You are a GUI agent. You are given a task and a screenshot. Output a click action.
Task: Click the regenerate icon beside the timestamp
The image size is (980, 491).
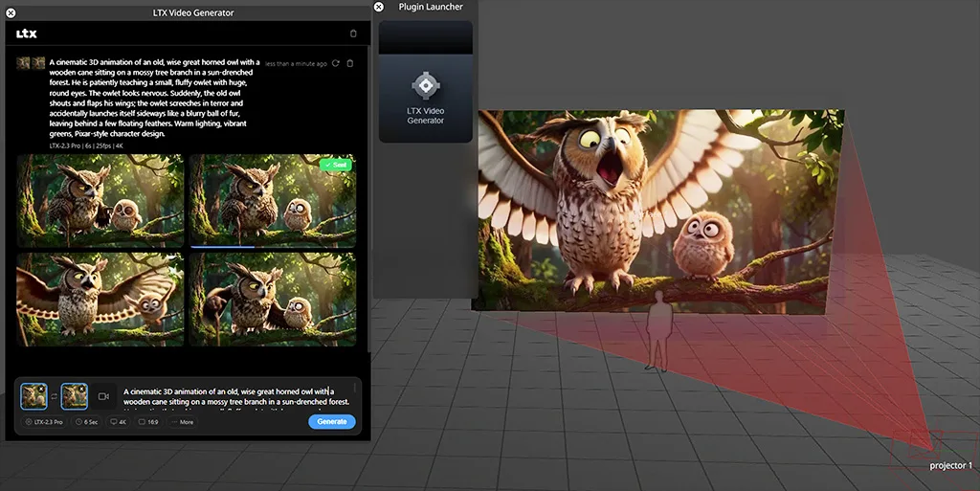point(335,63)
